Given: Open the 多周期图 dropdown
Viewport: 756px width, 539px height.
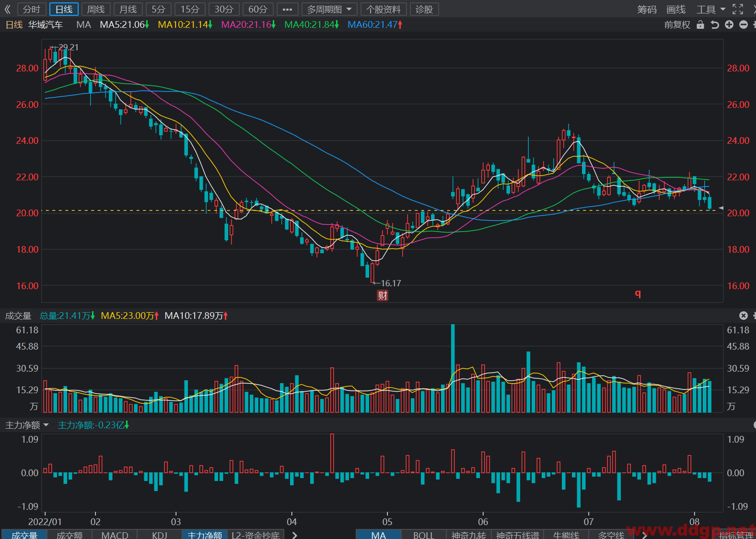Looking at the screenshot, I should click(329, 9).
